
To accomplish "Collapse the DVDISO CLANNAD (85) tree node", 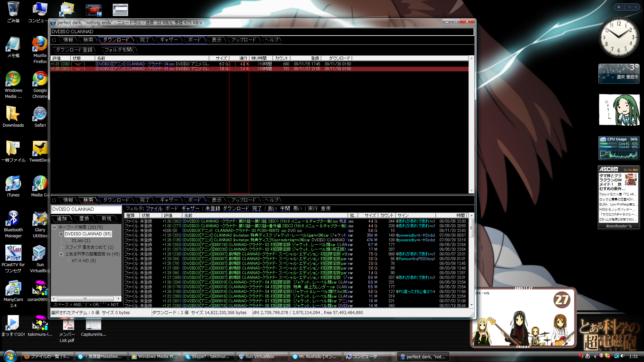I will (61, 234).
